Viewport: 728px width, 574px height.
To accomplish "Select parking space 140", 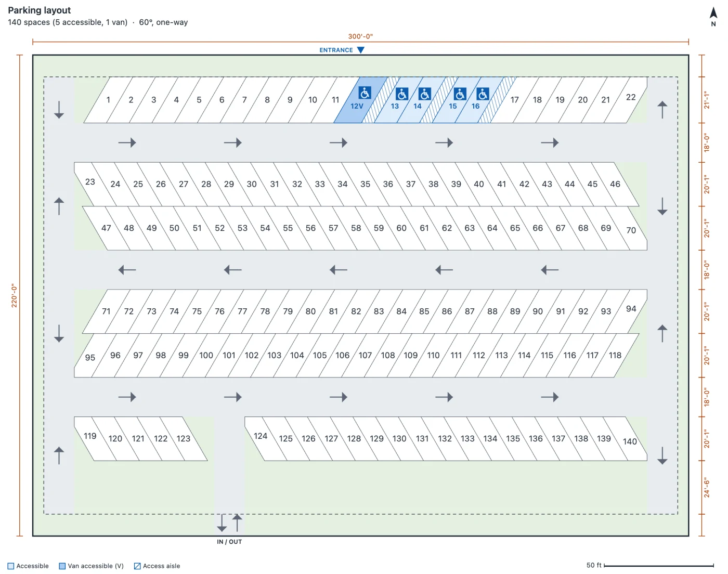I will 631,441.
